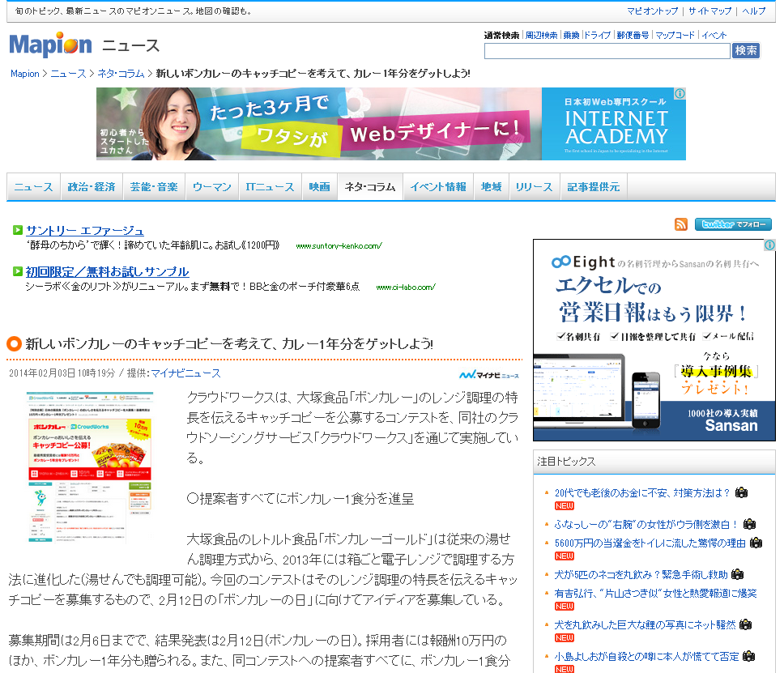Open topic ふなっしーの右腕の女性がウラ側を激白

(646, 525)
